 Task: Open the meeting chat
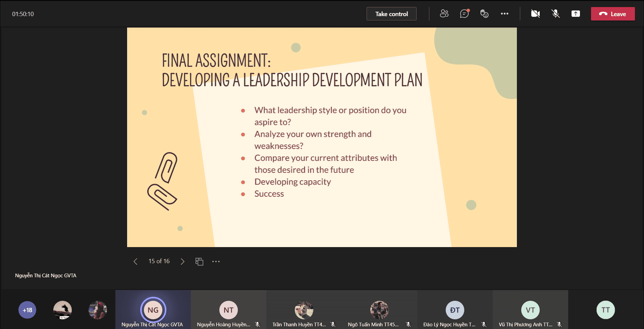point(464,14)
